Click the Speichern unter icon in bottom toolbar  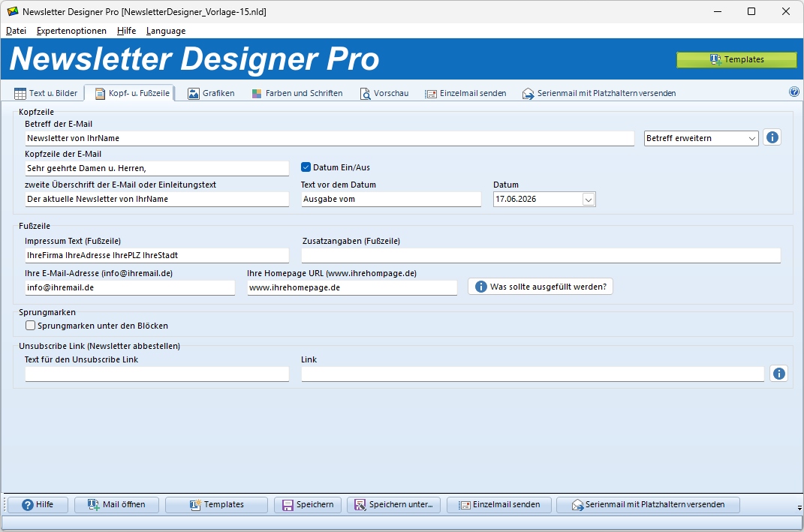point(360,505)
